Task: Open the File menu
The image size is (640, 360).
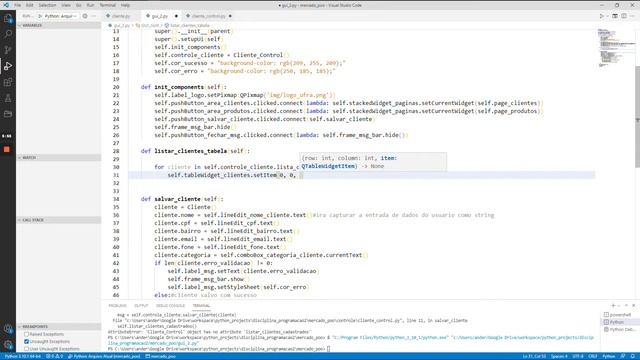Action: (18, 5)
